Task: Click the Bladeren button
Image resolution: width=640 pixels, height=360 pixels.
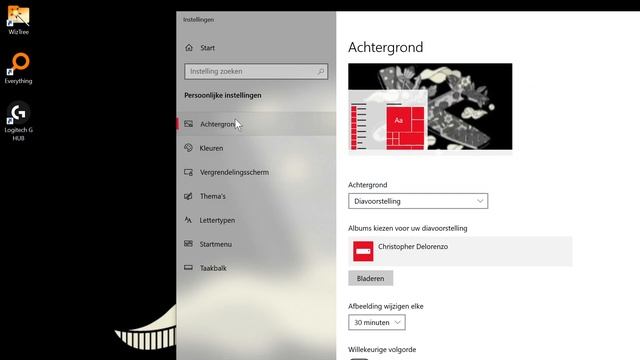Action: coord(371,278)
